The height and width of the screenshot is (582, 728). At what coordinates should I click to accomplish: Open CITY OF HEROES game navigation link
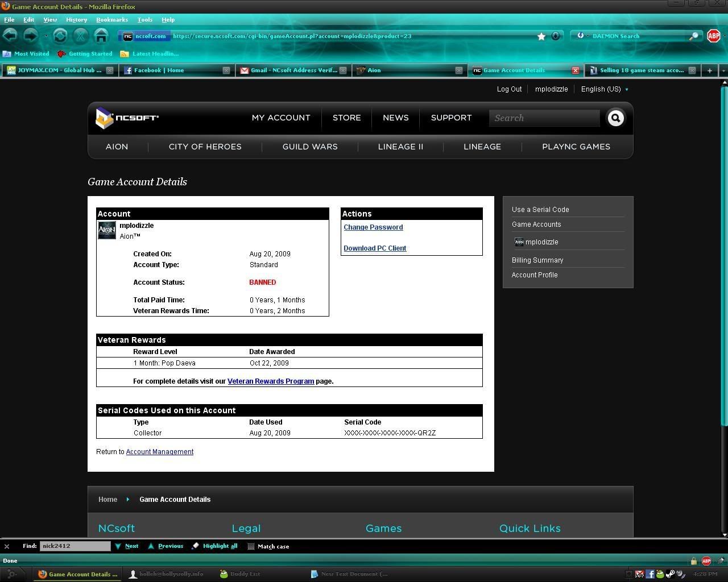(205, 147)
